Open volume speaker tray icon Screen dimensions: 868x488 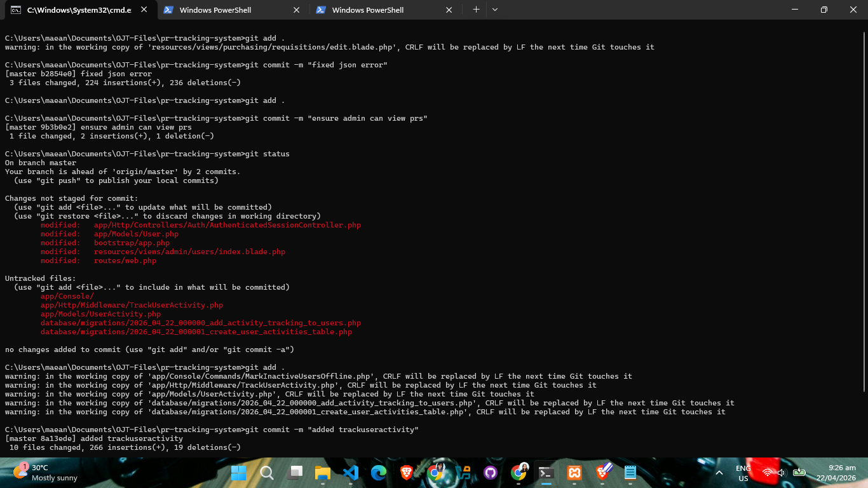782,473
